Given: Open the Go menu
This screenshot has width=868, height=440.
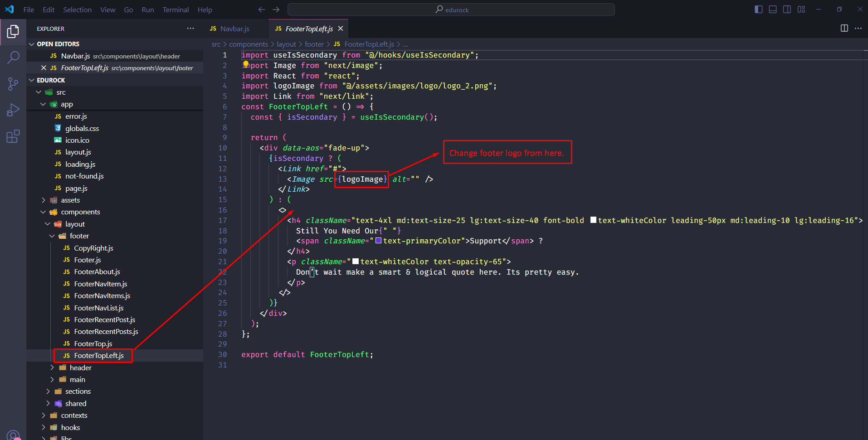Looking at the screenshot, I should [128, 10].
